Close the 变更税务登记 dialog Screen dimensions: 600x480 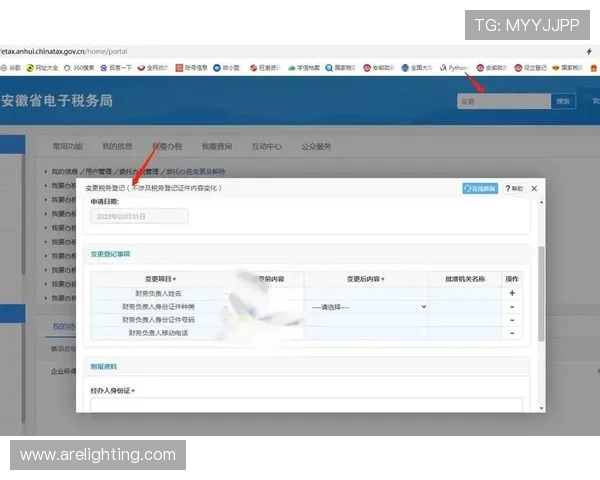(x=534, y=188)
